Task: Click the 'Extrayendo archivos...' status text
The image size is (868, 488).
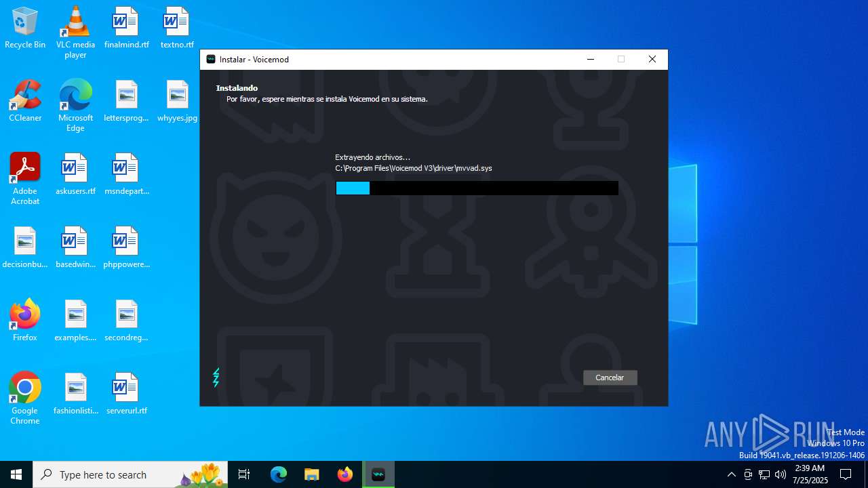Action: (x=372, y=157)
